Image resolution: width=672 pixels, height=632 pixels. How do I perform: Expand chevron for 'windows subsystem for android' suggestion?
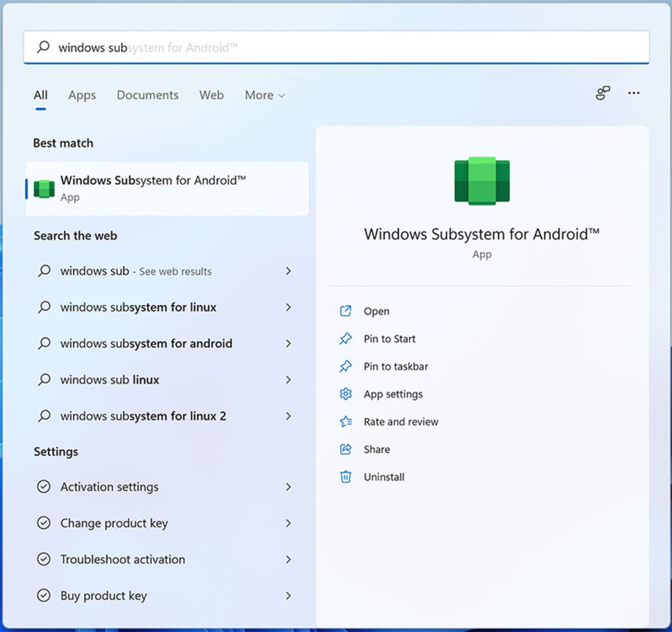coord(288,343)
